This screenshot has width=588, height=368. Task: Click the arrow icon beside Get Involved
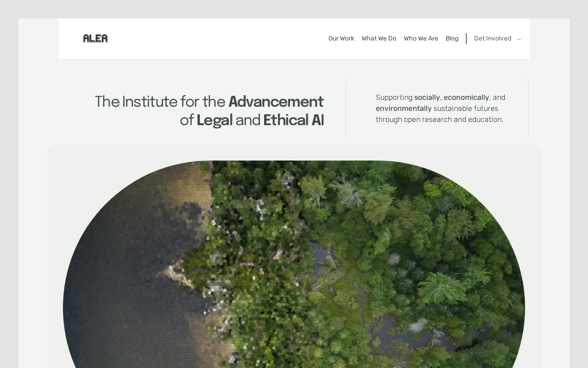tap(519, 39)
